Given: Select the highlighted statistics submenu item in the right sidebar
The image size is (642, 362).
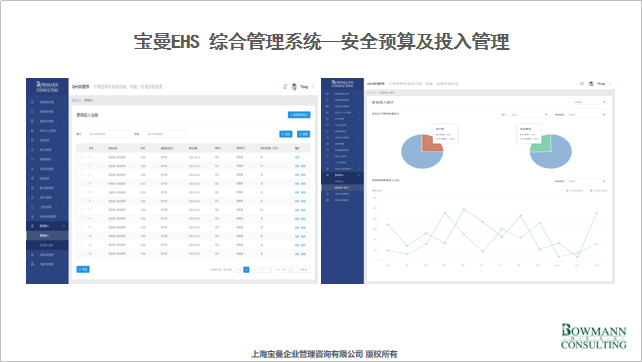Looking at the screenshot, I should pyautogui.click(x=342, y=188).
